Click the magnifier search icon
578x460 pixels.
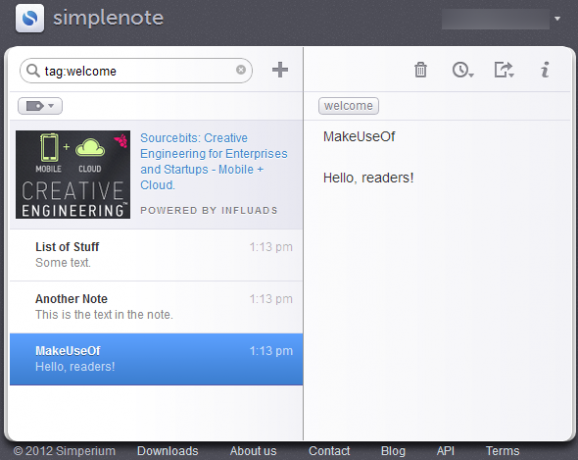pyautogui.click(x=33, y=70)
